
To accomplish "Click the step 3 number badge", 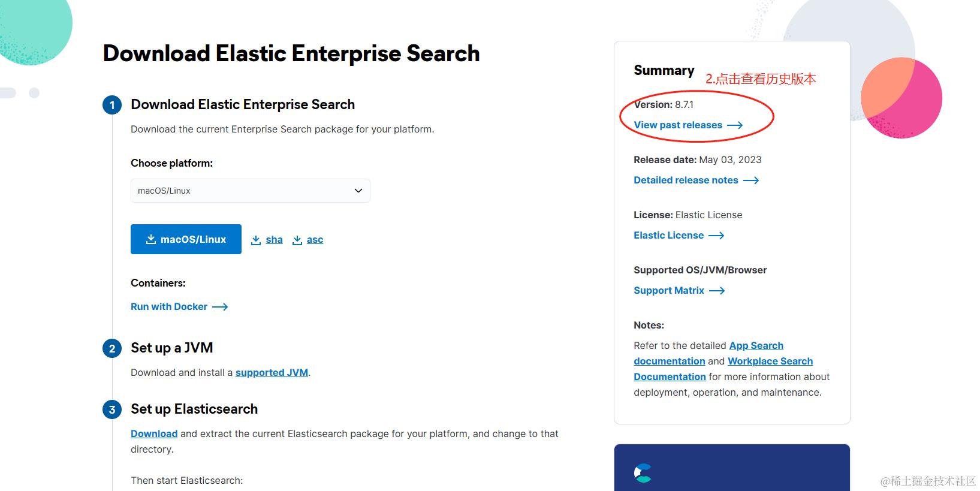I will [x=112, y=410].
